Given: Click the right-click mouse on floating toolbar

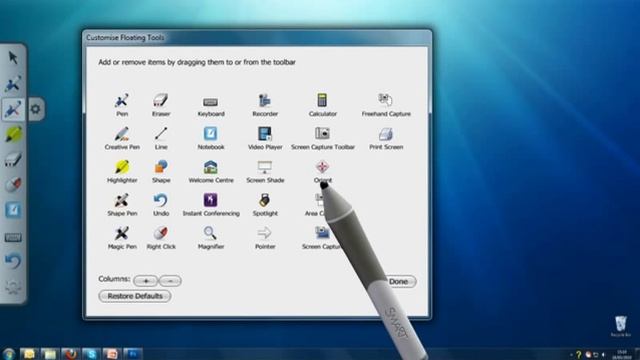Looking at the screenshot, I should click(13, 185).
